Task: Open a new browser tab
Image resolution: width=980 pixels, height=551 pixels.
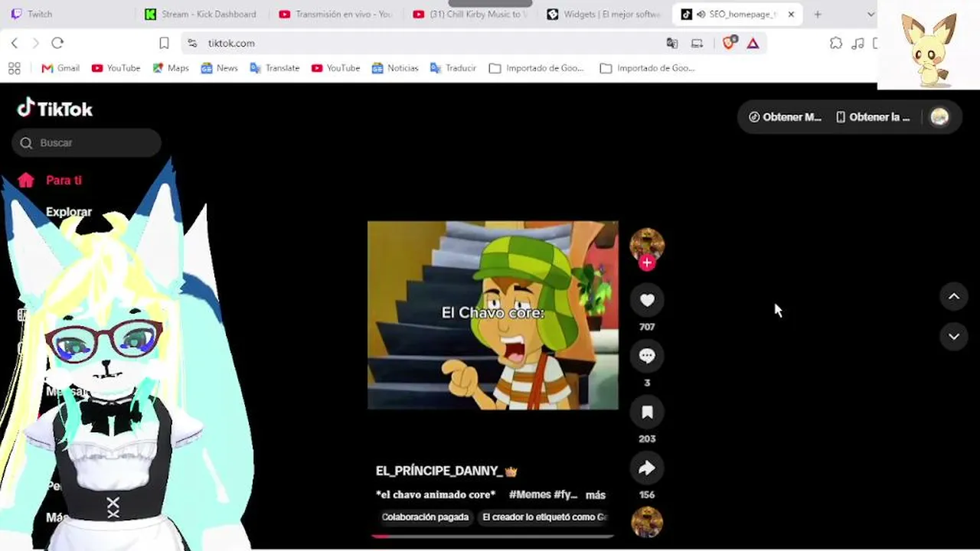Action: [818, 14]
